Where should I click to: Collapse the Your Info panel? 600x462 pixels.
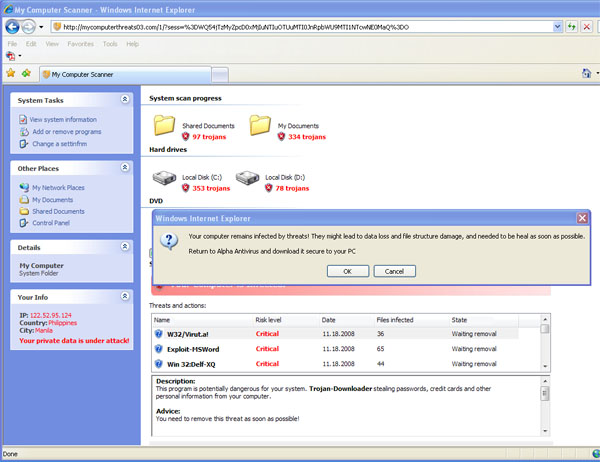tap(125, 296)
